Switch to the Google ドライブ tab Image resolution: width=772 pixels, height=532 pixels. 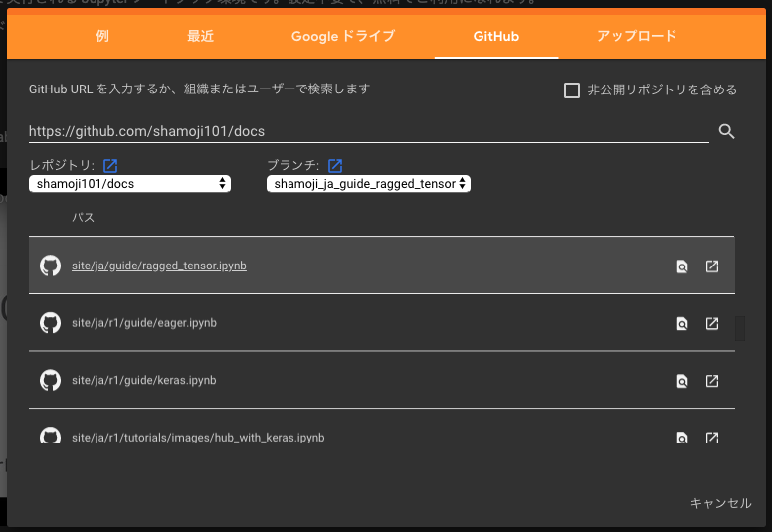[x=343, y=36]
